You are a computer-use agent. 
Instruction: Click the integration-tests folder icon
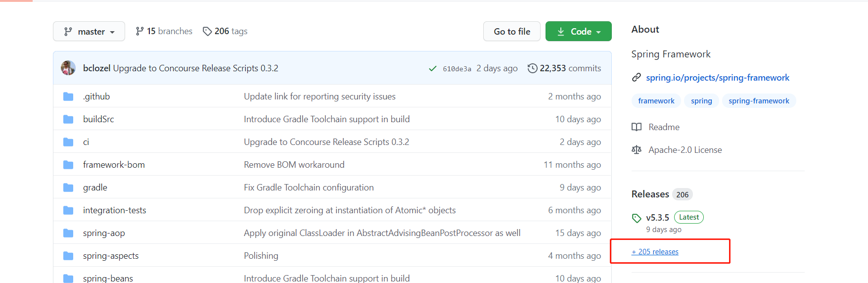[68, 210]
